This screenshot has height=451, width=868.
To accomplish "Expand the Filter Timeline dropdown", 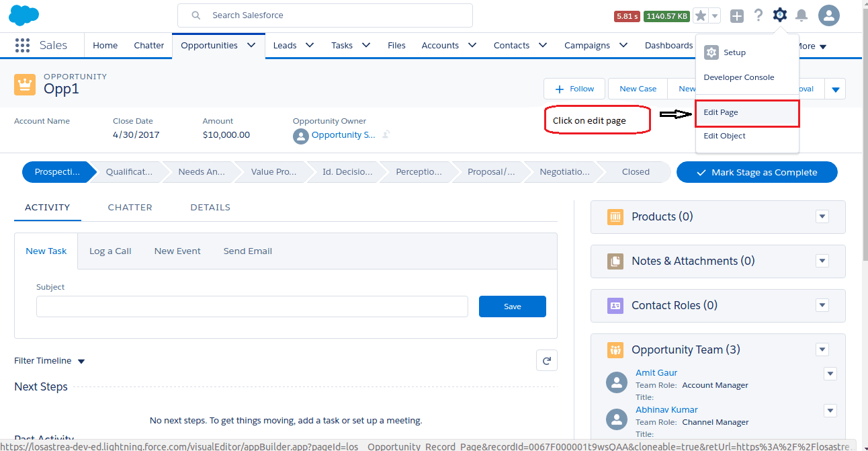I will [50, 361].
